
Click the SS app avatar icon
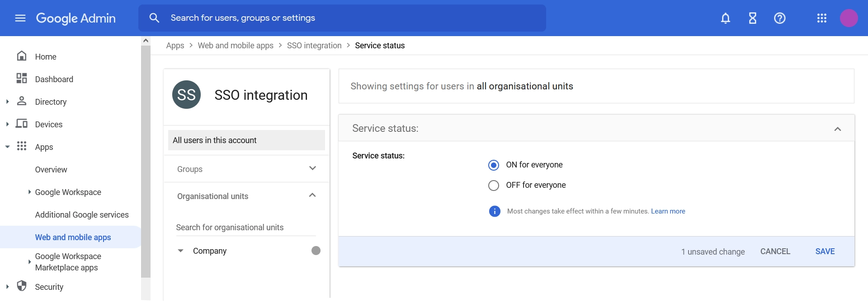pos(187,95)
